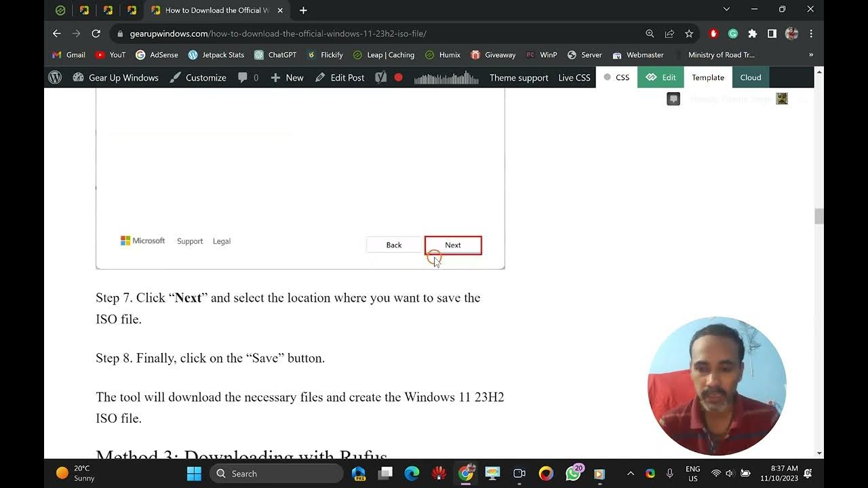Select the Cloud tab
The height and width of the screenshot is (488, 868).
pyautogui.click(x=751, y=77)
